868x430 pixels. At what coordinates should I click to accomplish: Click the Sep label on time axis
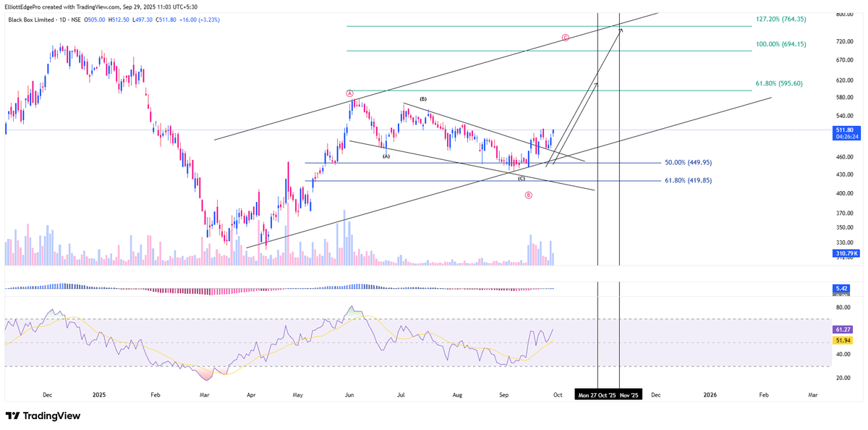click(504, 395)
